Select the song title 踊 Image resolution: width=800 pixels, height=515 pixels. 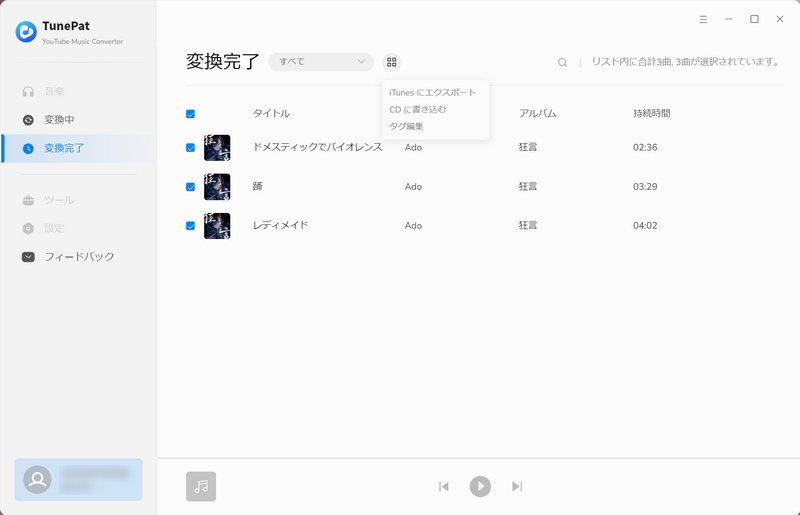pos(257,186)
